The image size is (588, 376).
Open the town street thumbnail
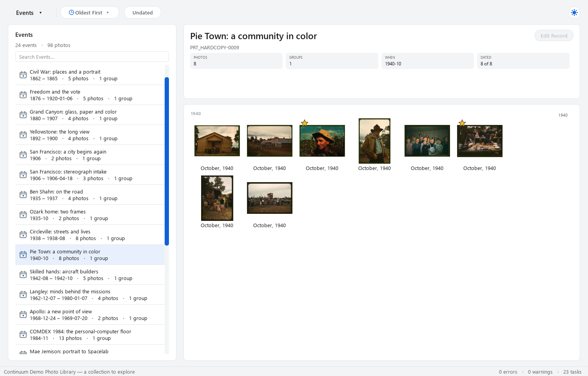270,141
